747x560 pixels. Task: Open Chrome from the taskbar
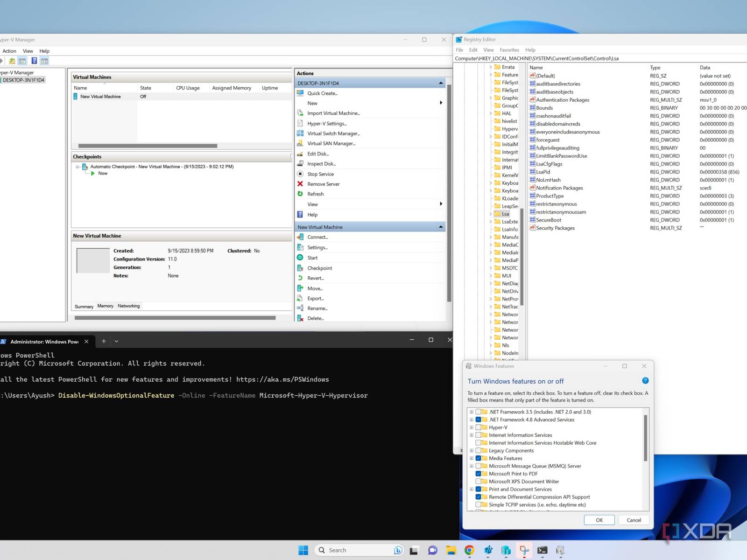[x=469, y=550]
